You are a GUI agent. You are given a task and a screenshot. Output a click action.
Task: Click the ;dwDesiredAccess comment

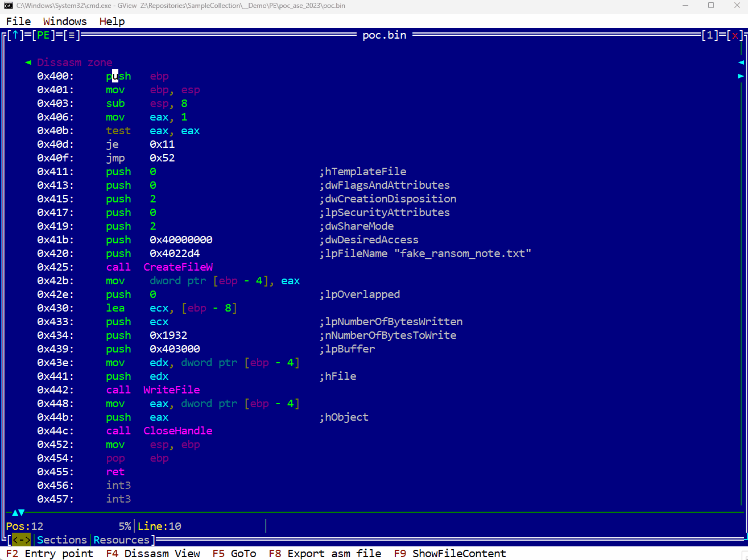(x=369, y=240)
